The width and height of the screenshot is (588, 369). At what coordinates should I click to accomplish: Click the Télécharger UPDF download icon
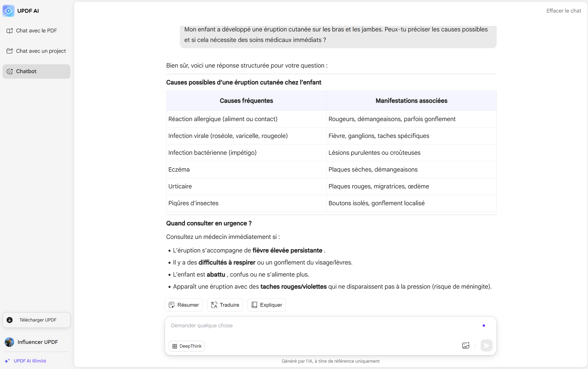[10, 320]
